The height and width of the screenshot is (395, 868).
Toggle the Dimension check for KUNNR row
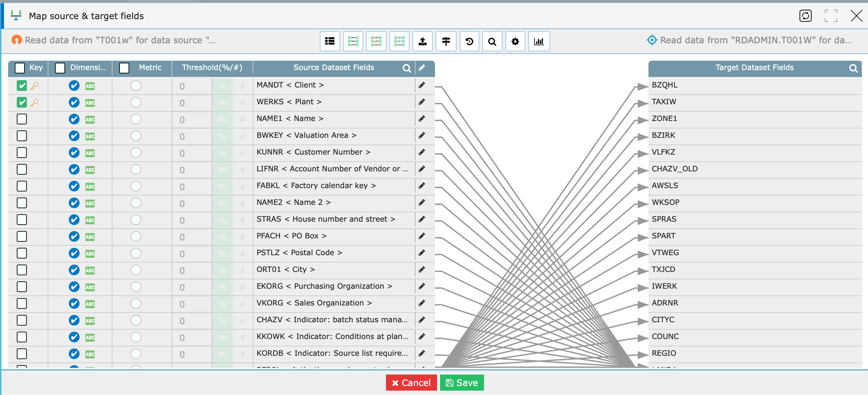tap(74, 153)
